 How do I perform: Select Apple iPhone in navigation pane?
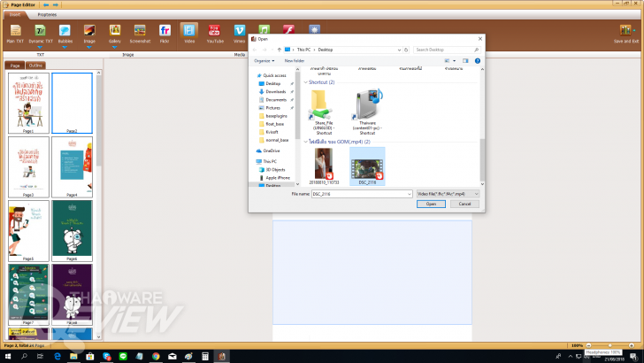[277, 178]
